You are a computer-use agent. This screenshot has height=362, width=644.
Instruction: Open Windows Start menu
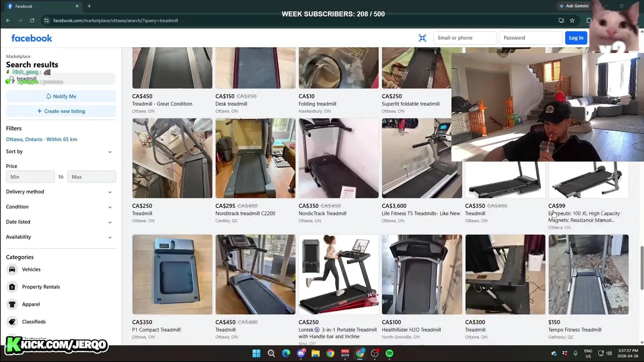pos(256,353)
